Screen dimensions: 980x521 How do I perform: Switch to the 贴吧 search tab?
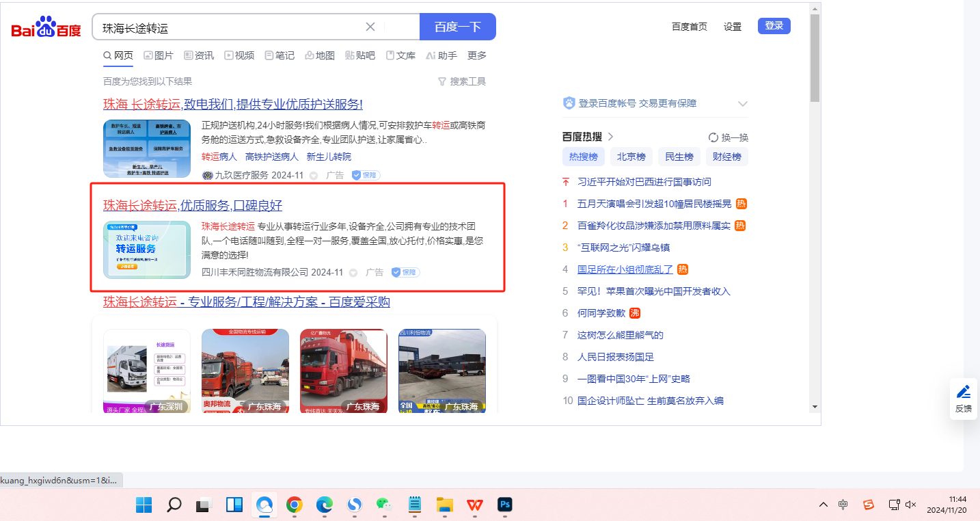coord(360,55)
